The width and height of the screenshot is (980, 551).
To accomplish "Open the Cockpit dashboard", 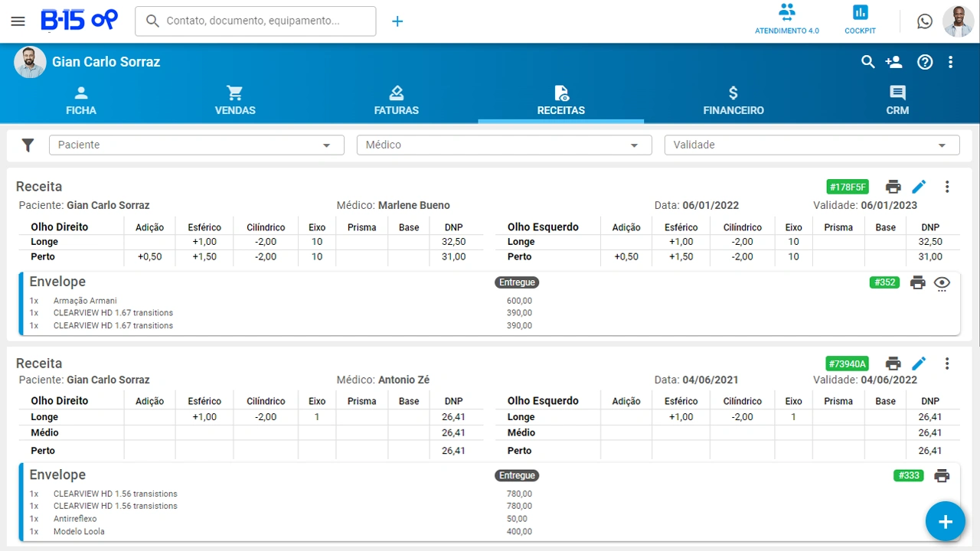I will (860, 20).
